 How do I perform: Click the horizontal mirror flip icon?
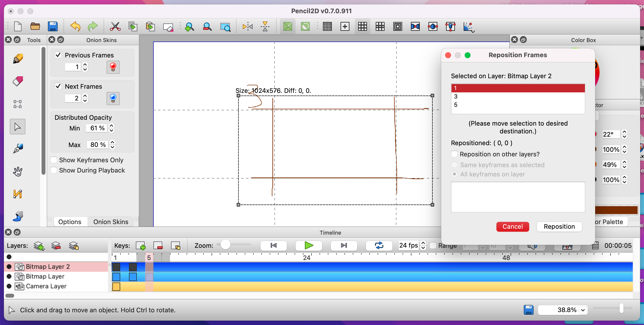(x=247, y=26)
